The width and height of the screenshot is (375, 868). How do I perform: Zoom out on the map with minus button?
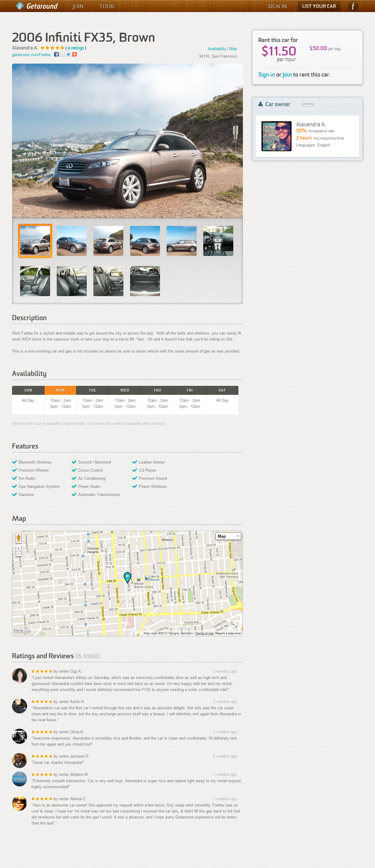tap(19, 554)
